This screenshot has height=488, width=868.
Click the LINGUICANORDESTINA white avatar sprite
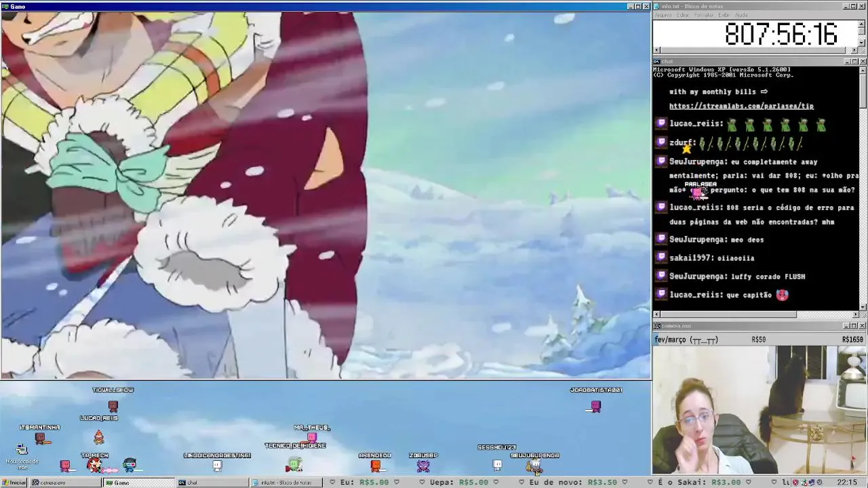click(217, 465)
